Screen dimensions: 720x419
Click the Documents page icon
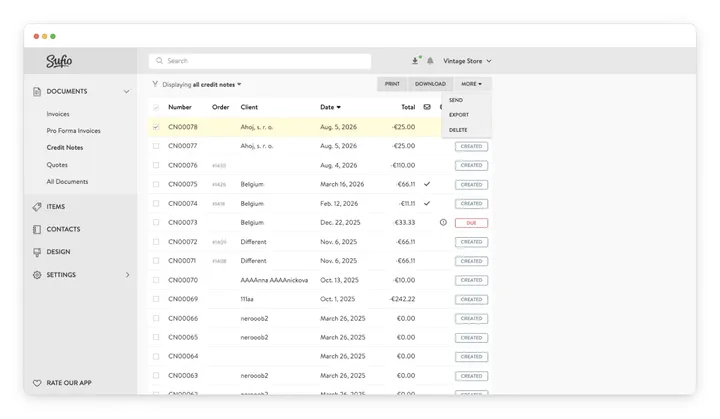[x=37, y=91]
